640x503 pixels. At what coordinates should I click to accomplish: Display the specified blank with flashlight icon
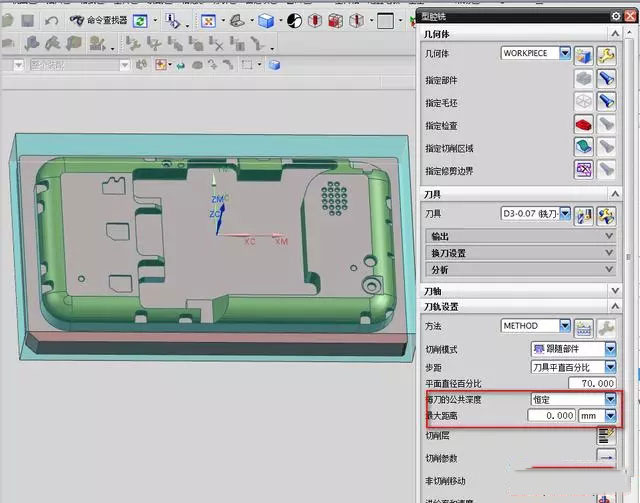click(606, 101)
